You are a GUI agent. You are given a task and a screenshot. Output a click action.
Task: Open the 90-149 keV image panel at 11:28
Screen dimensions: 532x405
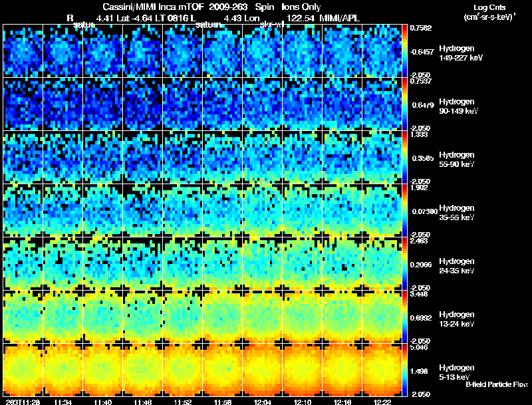(23, 104)
